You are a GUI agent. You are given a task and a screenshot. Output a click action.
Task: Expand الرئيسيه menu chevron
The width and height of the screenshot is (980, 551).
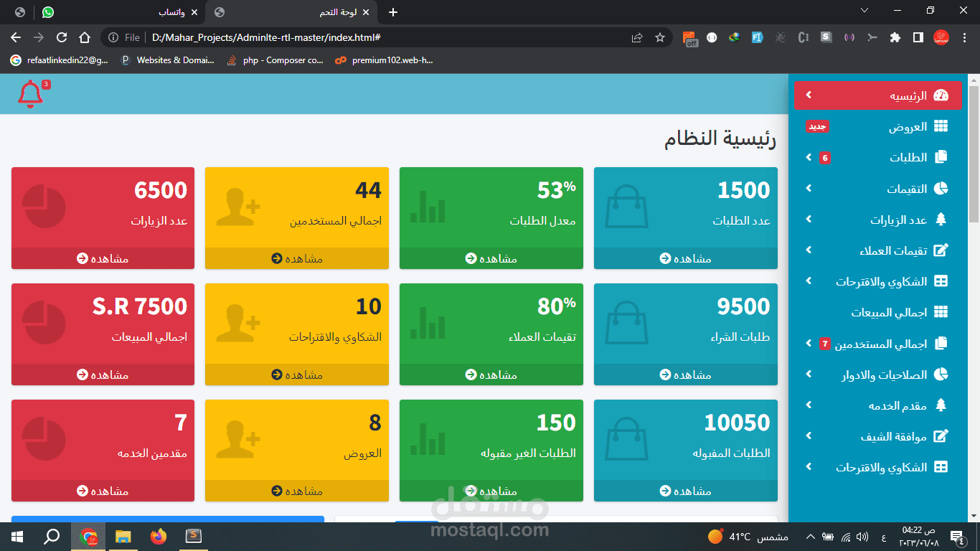point(809,95)
